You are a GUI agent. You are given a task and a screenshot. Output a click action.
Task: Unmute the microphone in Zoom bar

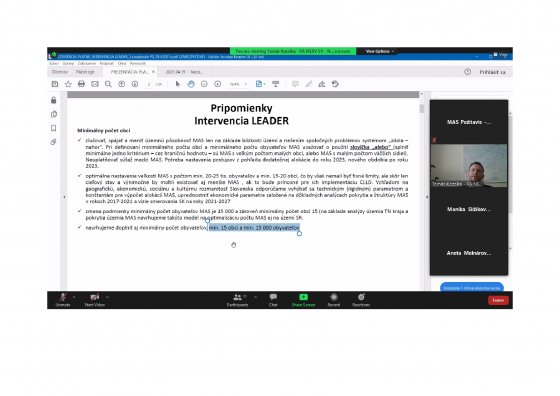[x=63, y=300]
